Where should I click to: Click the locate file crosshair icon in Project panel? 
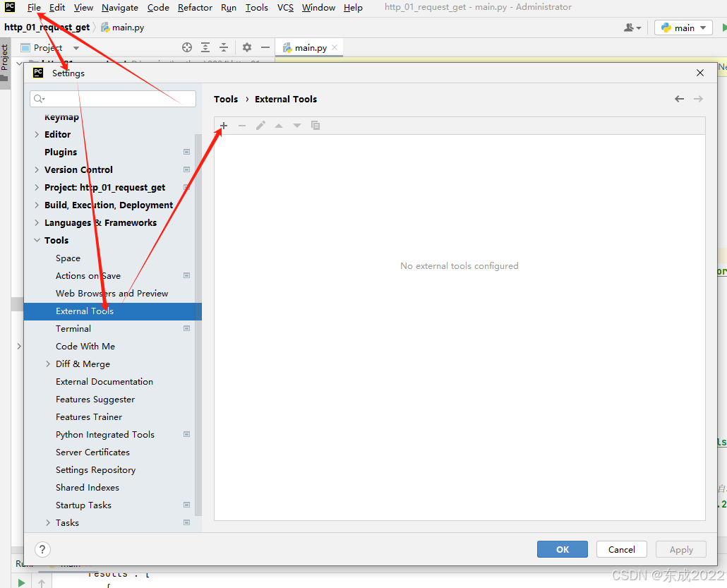[x=187, y=47]
